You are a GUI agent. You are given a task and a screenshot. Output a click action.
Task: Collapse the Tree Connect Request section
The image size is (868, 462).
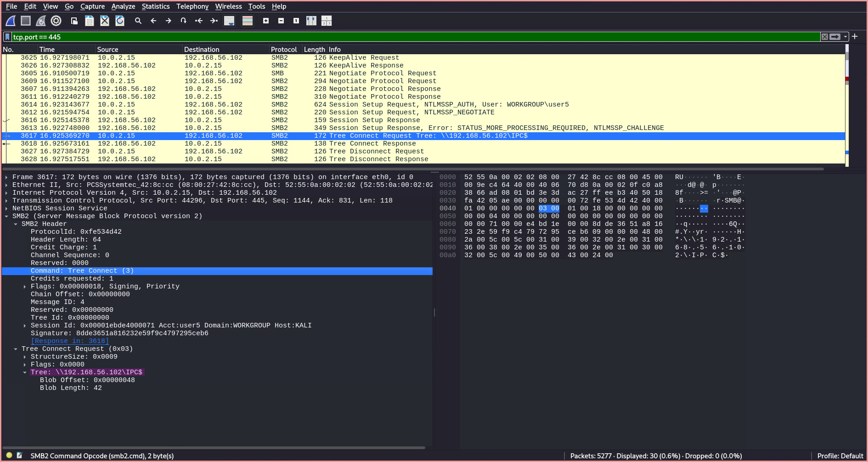pos(16,349)
